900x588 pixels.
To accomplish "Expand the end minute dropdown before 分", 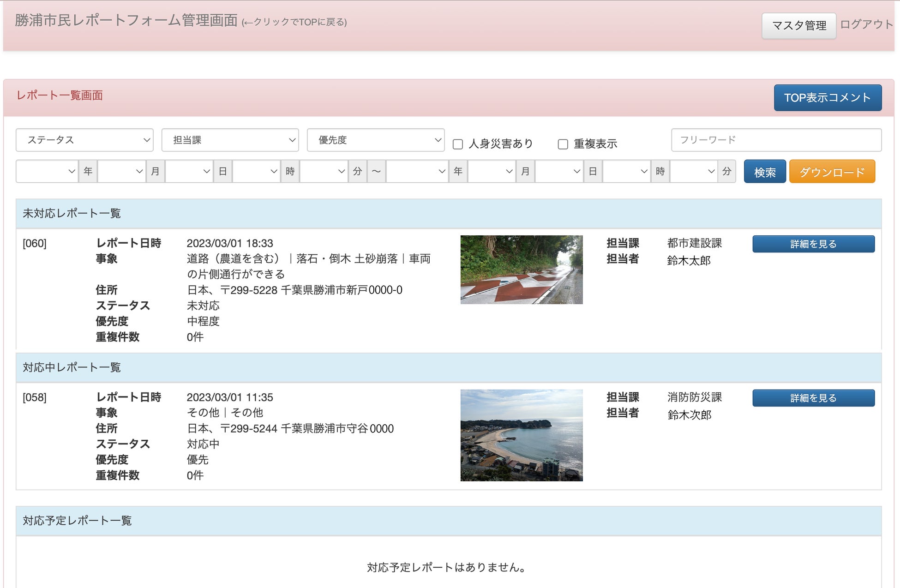I will (693, 171).
